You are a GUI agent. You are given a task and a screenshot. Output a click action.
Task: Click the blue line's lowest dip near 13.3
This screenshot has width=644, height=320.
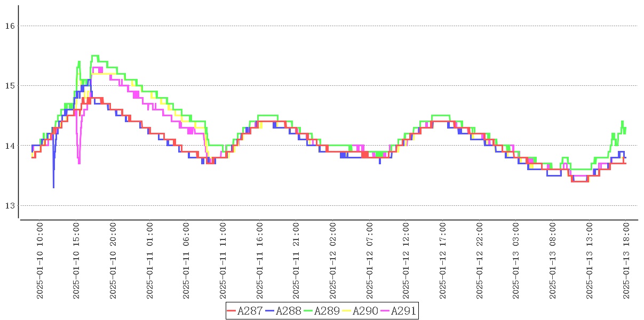coord(53,187)
